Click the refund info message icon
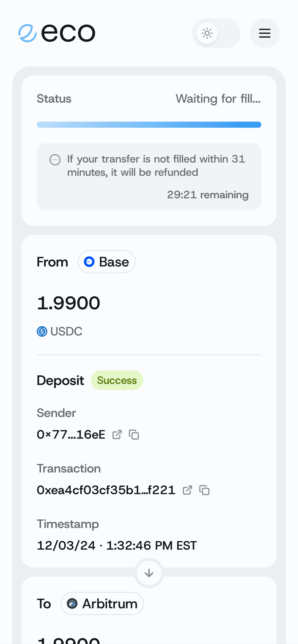The height and width of the screenshot is (644, 298). [55, 160]
